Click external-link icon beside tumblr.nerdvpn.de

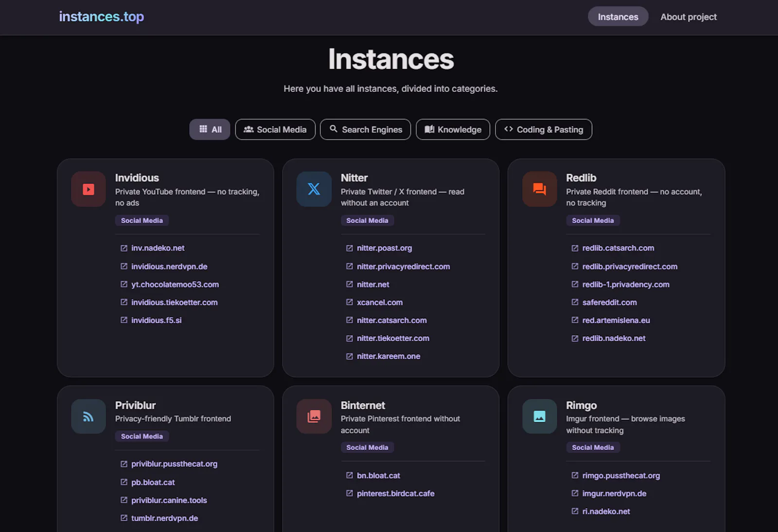pos(124,518)
